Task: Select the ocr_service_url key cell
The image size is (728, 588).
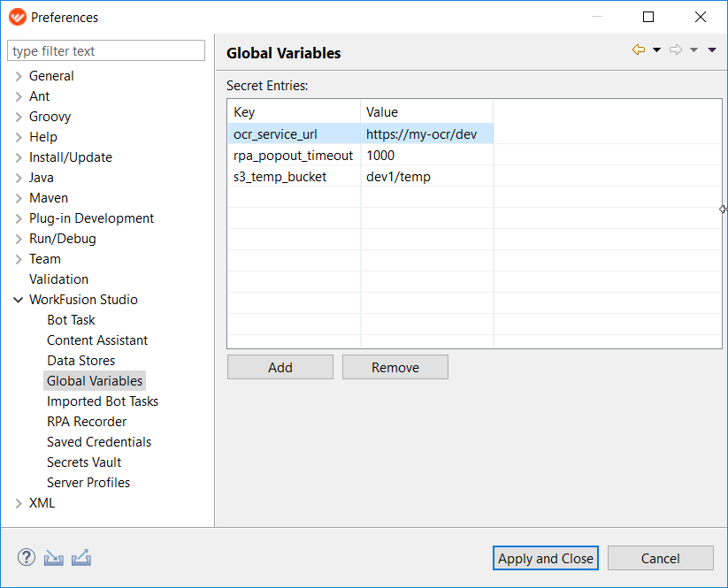Action: pyautogui.click(x=294, y=134)
